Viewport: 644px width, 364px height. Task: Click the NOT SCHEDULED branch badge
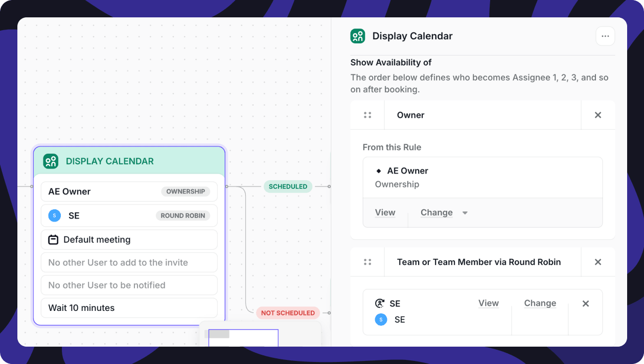click(288, 312)
